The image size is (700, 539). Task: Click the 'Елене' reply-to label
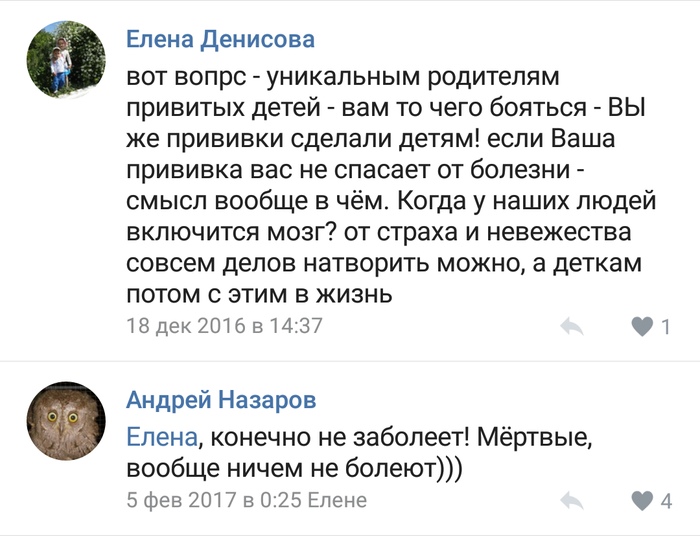point(338,500)
